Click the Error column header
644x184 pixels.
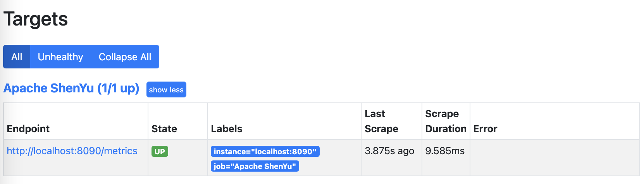485,129
